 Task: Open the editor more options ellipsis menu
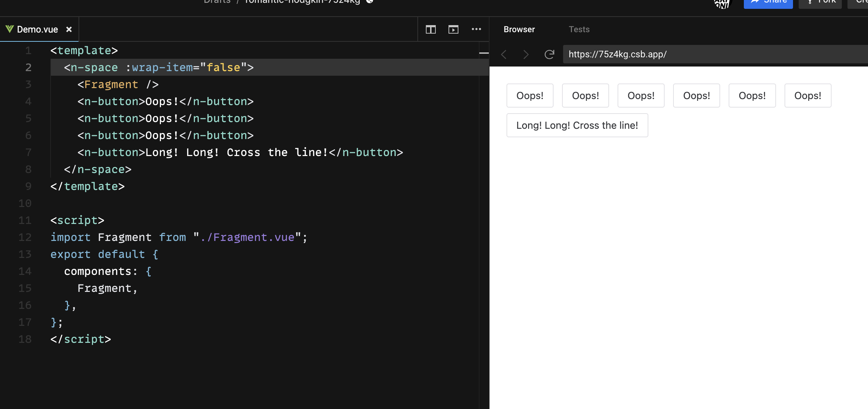476,29
